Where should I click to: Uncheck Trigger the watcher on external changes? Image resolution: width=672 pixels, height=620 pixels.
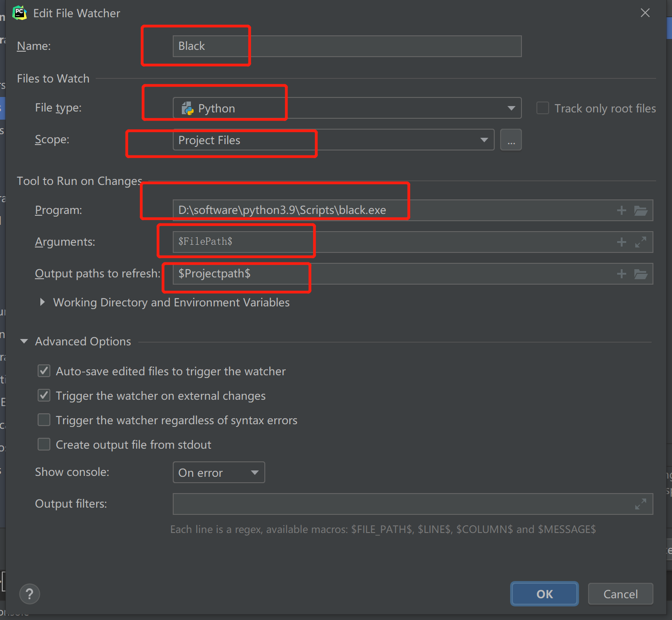click(44, 396)
